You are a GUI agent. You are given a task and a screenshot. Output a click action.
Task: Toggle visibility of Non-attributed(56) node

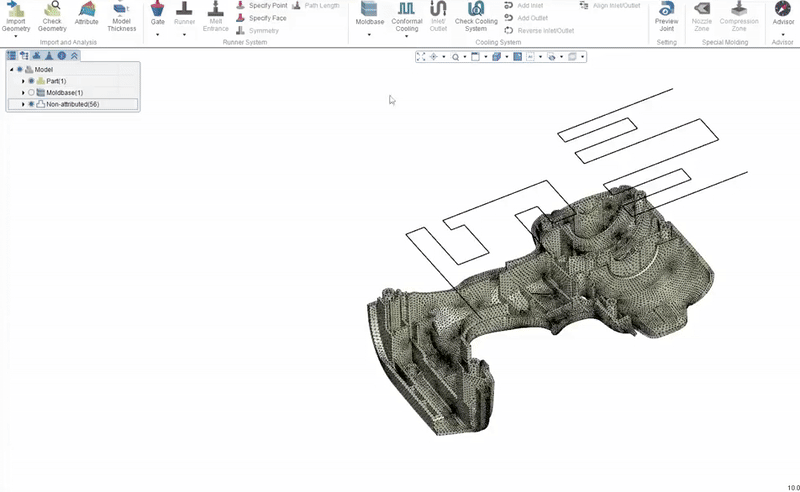click(x=31, y=104)
